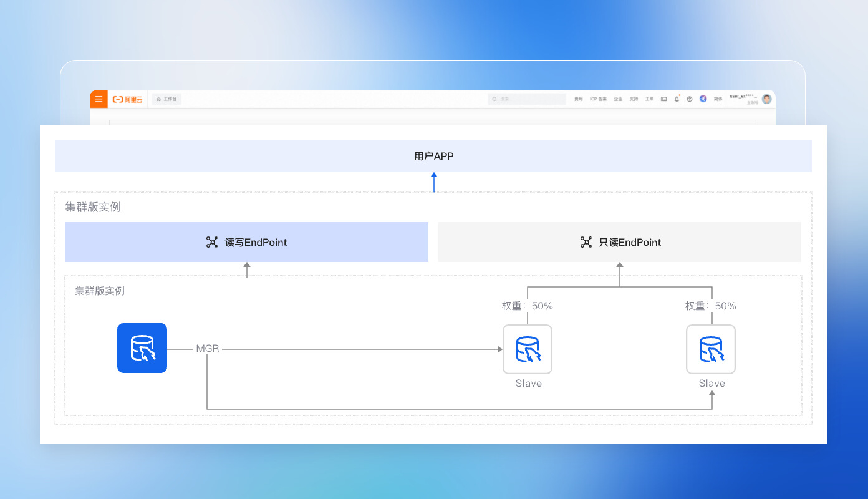
Task: Open the 费用 menu
Action: [579, 99]
